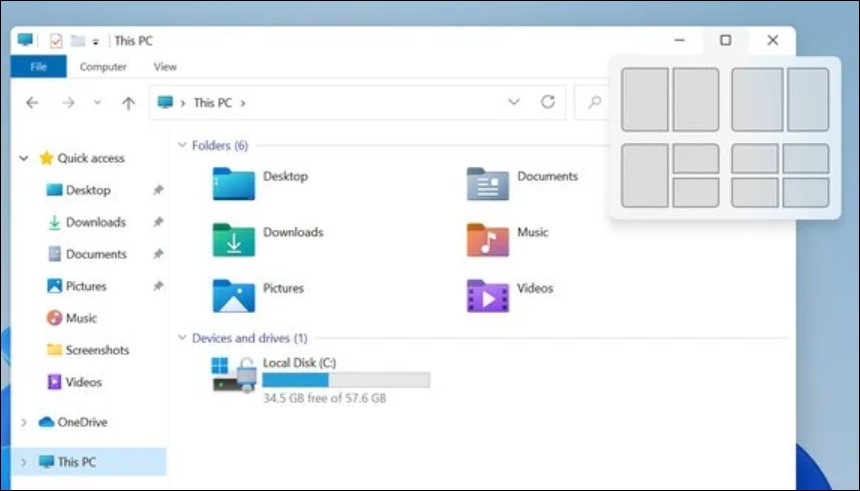Snap to wide left zone of uneven layout
860x491 pixels.
(x=757, y=99)
